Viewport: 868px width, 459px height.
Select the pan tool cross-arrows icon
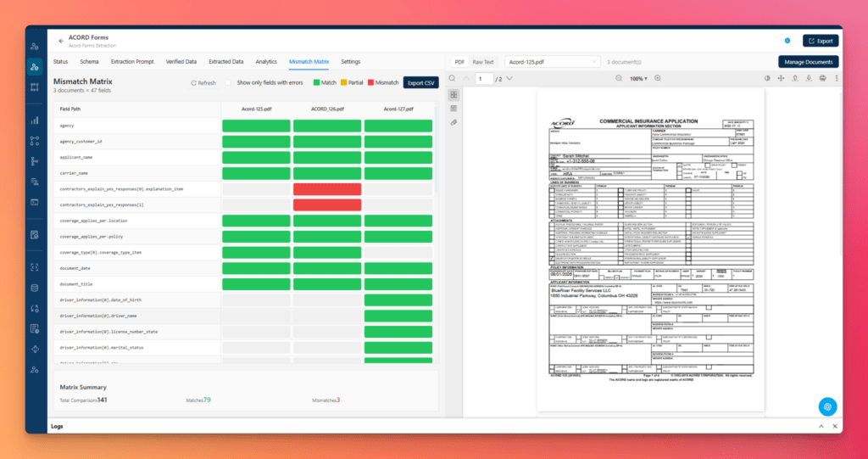pyautogui.click(x=781, y=79)
